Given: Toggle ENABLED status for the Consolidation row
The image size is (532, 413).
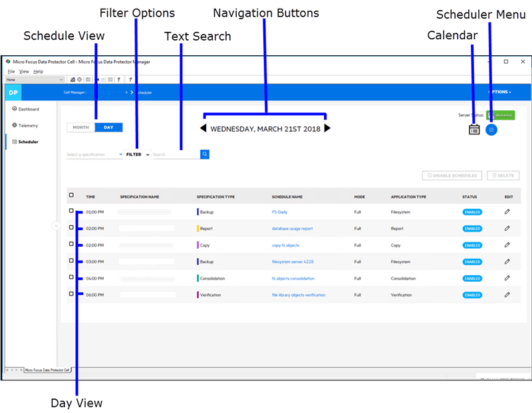Looking at the screenshot, I should click(472, 279).
